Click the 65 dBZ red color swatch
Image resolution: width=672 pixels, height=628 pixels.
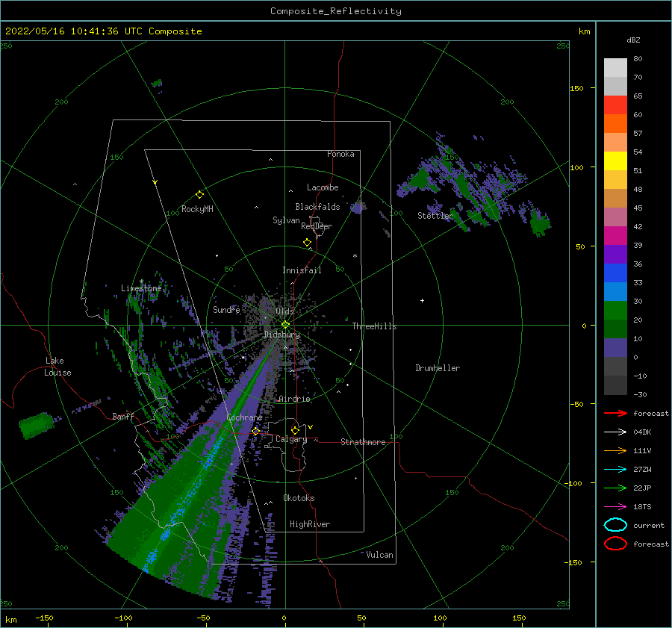pos(615,105)
